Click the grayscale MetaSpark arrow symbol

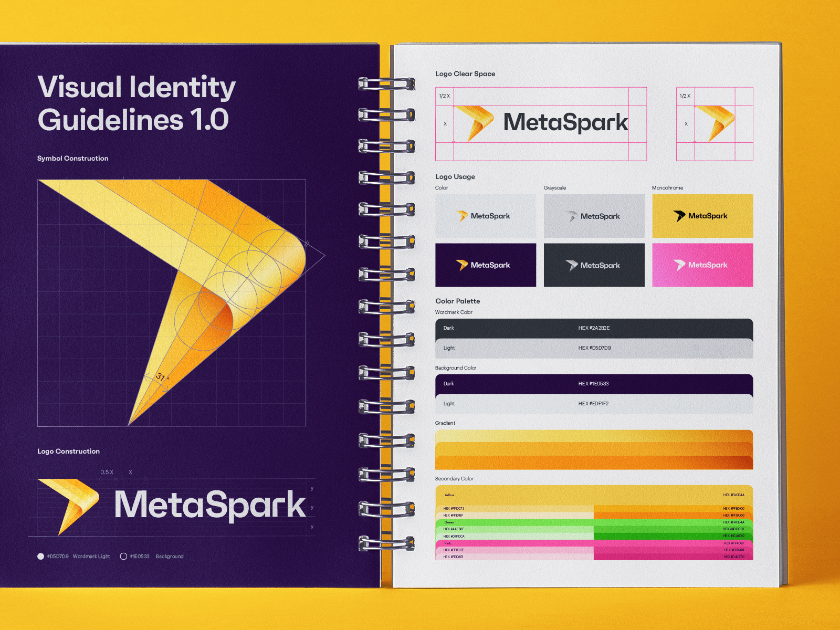[571, 215]
